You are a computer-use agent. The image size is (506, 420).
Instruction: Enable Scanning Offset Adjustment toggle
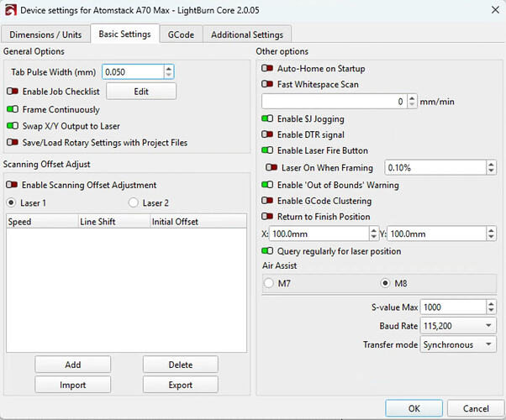coord(12,185)
